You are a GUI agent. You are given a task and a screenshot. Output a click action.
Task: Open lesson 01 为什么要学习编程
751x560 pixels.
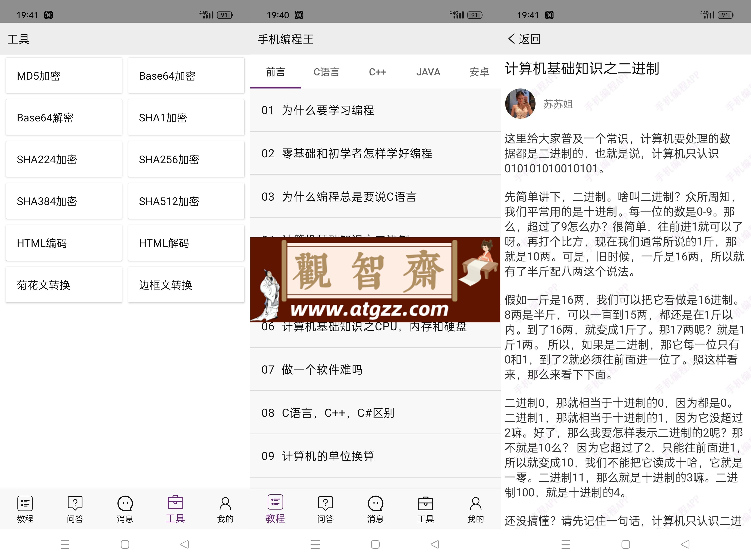click(375, 110)
